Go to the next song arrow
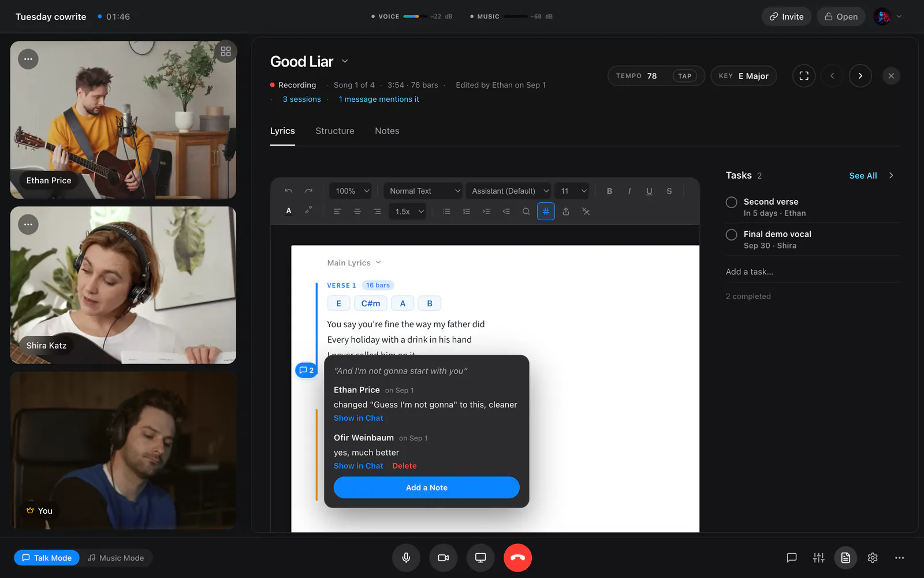 pyautogui.click(x=860, y=76)
